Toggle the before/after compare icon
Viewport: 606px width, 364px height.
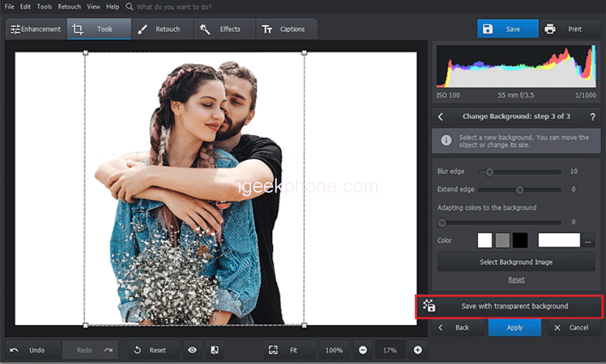coord(213,350)
